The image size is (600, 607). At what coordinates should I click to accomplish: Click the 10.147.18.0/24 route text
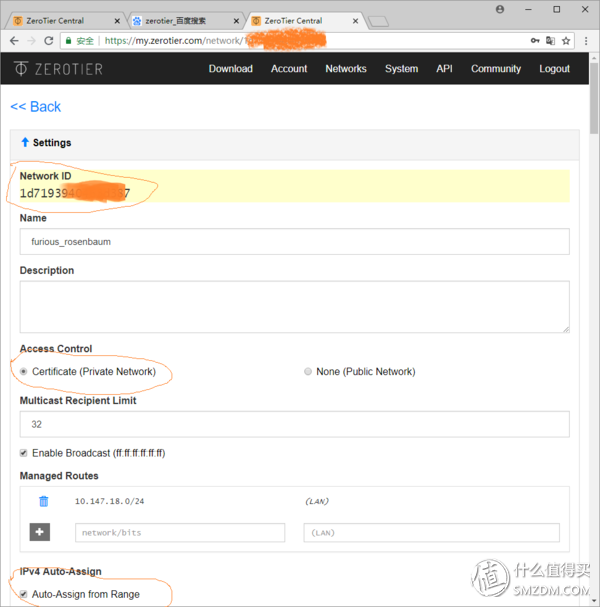pos(110,501)
